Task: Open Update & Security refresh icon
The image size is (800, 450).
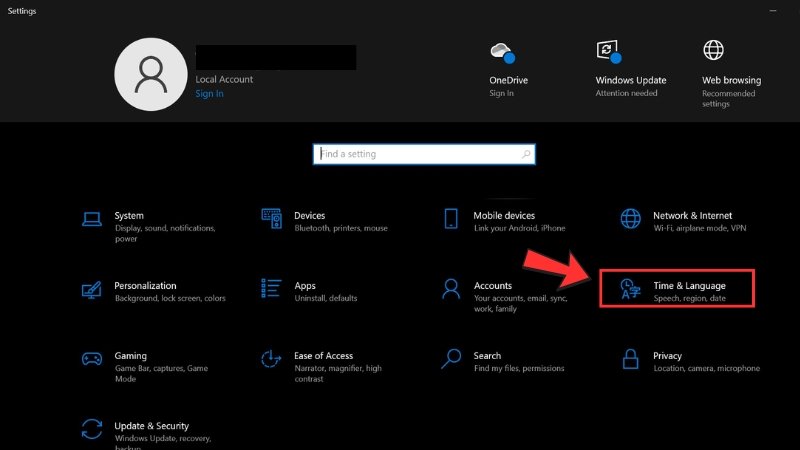Action: coord(92,430)
